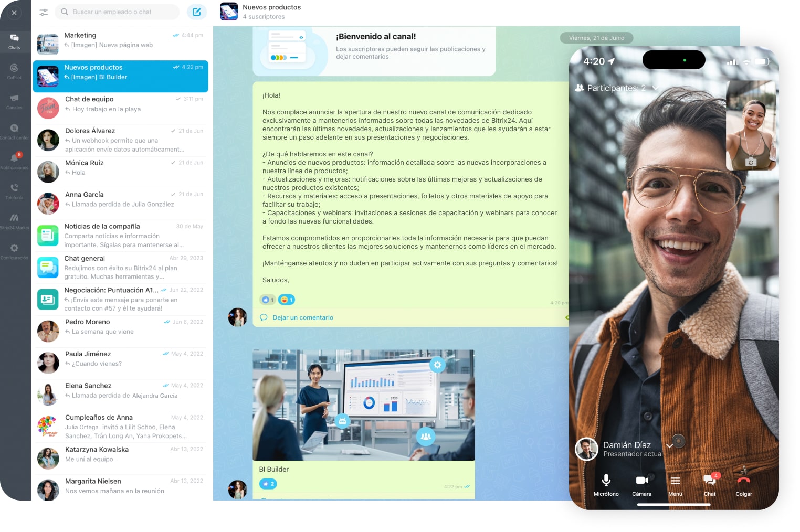The height and width of the screenshot is (532, 800).
Task: Toggle thumbs-up reaction on BI Builder post
Action: tap(268, 484)
